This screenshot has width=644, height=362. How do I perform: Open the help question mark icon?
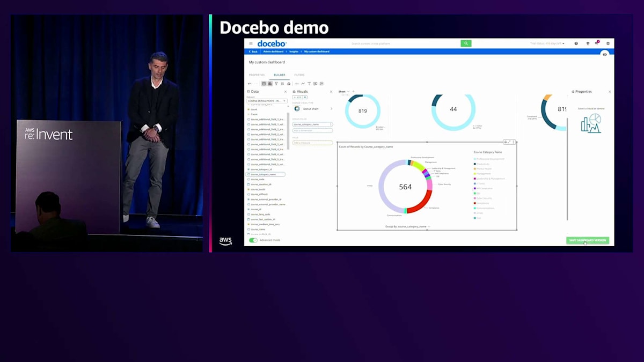point(576,43)
